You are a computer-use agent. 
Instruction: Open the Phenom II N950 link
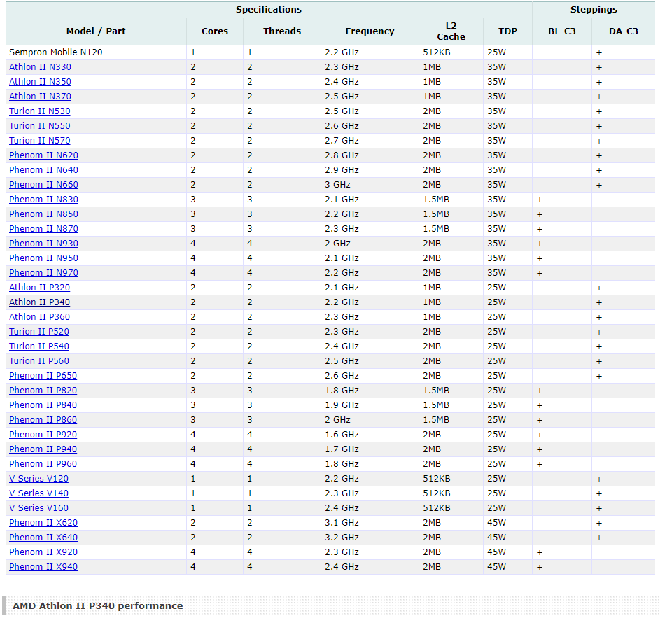tap(43, 258)
